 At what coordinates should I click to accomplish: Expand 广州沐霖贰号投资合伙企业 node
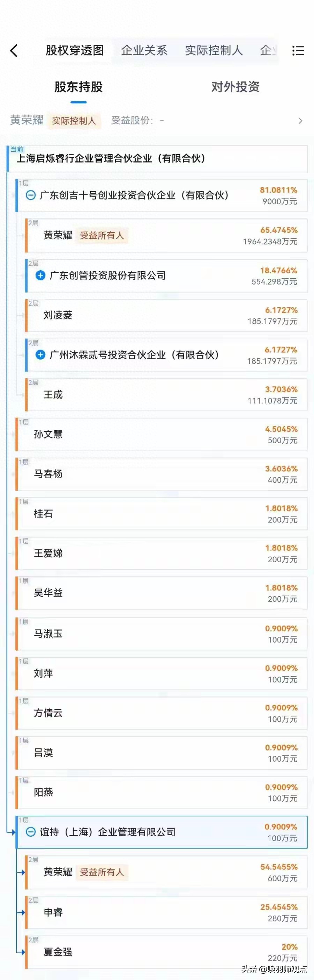pos(40,355)
